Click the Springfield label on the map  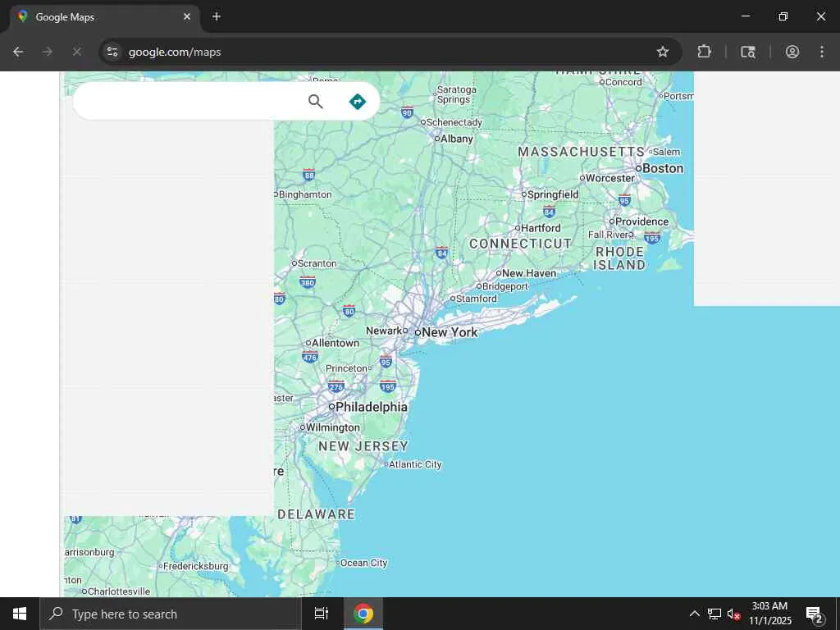pyautogui.click(x=553, y=194)
